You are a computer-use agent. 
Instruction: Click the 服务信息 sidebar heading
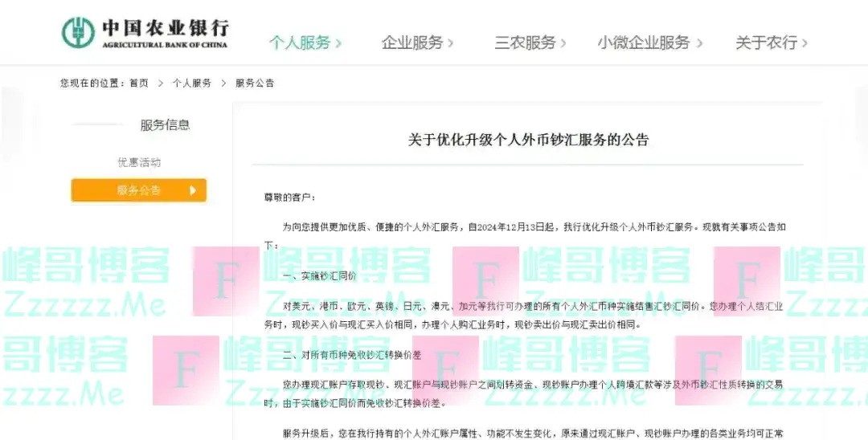pos(165,125)
